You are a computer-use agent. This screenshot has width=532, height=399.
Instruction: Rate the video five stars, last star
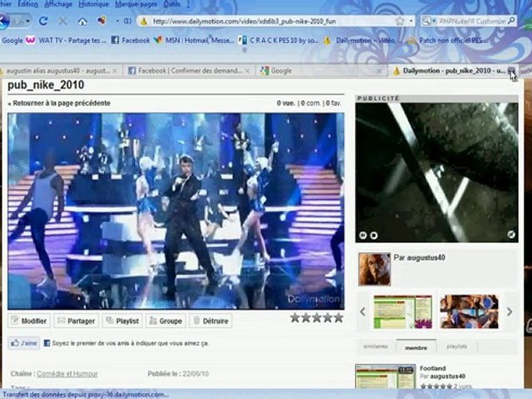pyautogui.click(x=338, y=318)
